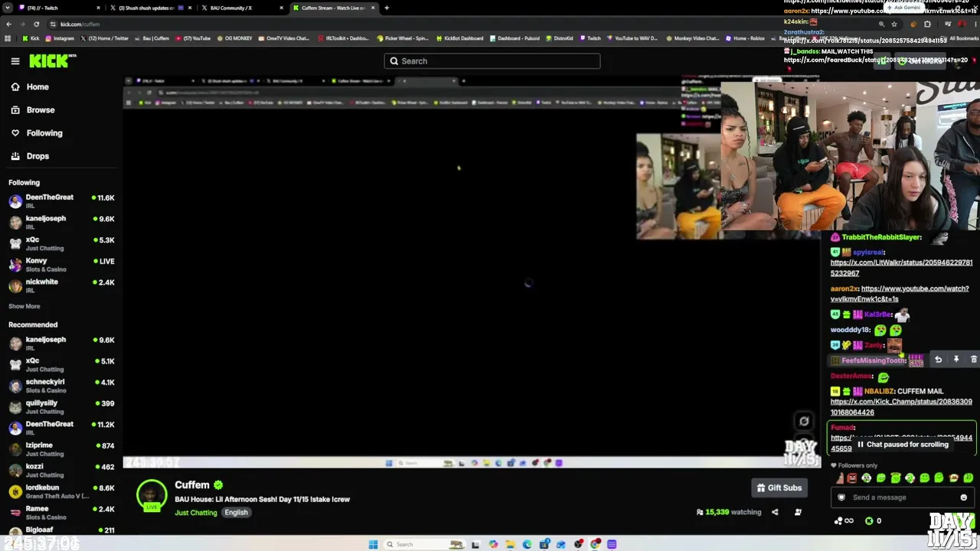Click the green Kicks balance icon
The height and width of the screenshot is (551, 980).
click(869, 521)
